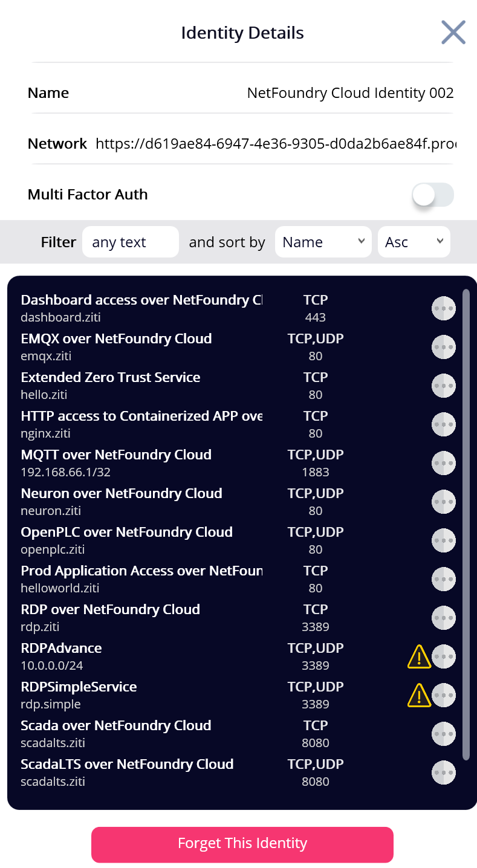477x868 pixels.
Task: Open options menu for RDPSimpleService
Action: pyautogui.click(x=444, y=695)
